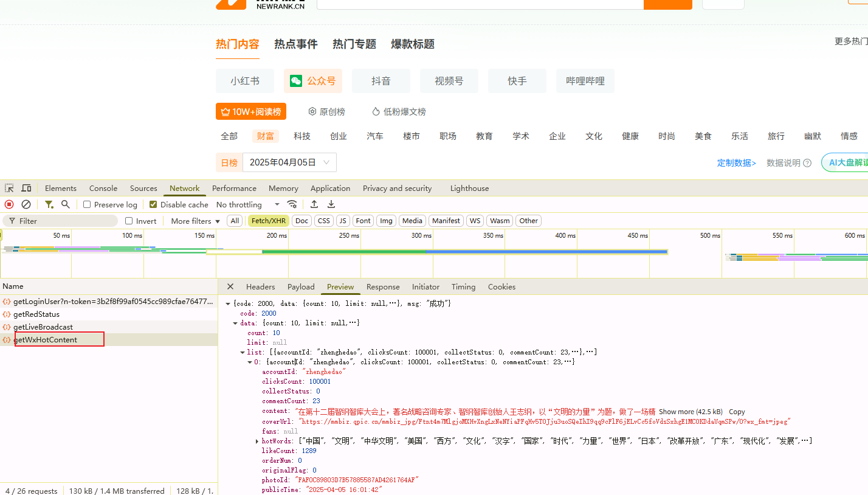Image resolution: width=868 pixels, height=495 pixels.
Task: Stop recording network log
Action: tap(9, 204)
